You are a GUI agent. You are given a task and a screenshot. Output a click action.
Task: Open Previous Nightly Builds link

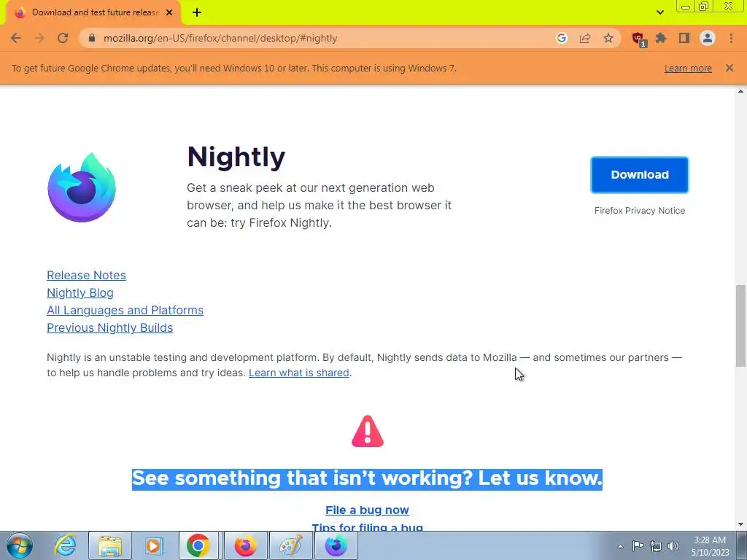[x=109, y=327]
